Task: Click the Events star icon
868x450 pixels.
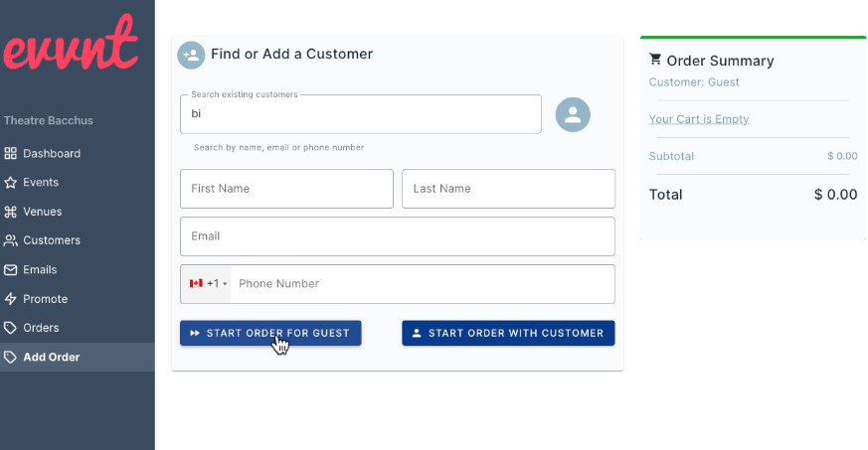Action: (11, 183)
